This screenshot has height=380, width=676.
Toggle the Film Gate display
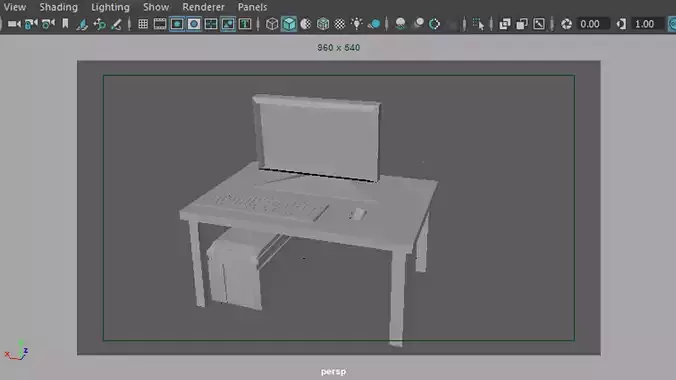(160, 24)
